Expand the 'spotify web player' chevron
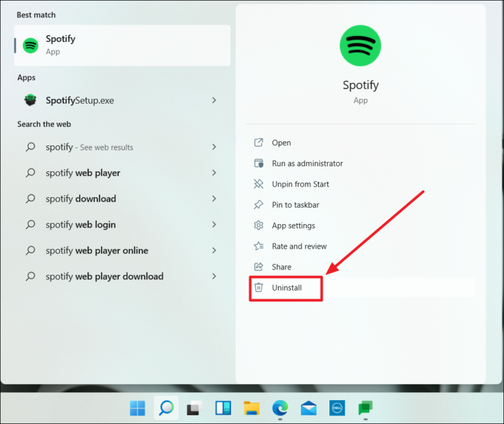Image resolution: width=504 pixels, height=424 pixels. coord(214,173)
